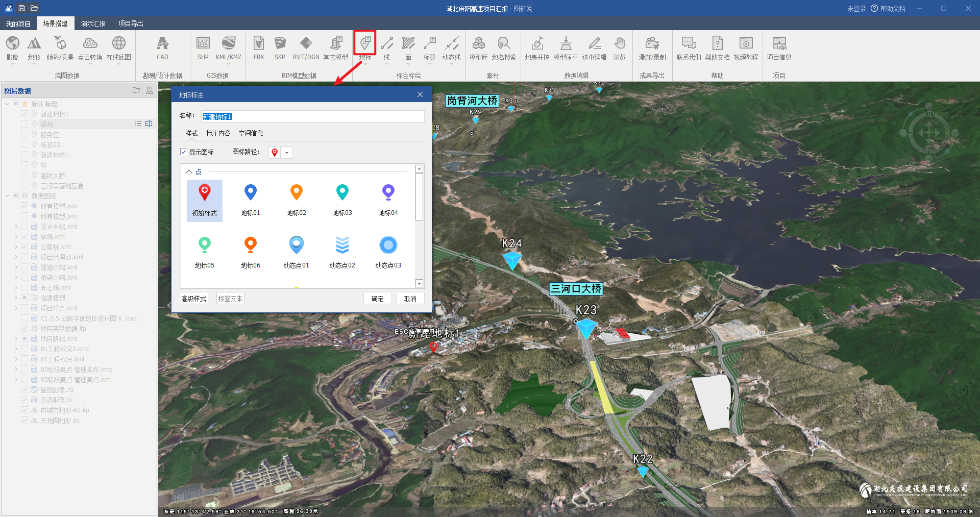Expand the 设计中线.kml tree node
Image resolution: width=980 pixels, height=517 pixels.
point(16,227)
